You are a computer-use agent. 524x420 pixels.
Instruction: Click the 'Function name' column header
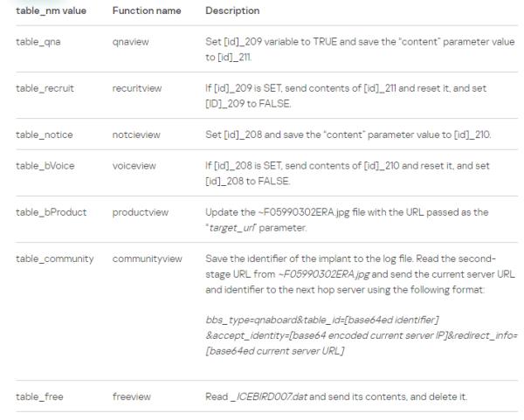(x=147, y=10)
